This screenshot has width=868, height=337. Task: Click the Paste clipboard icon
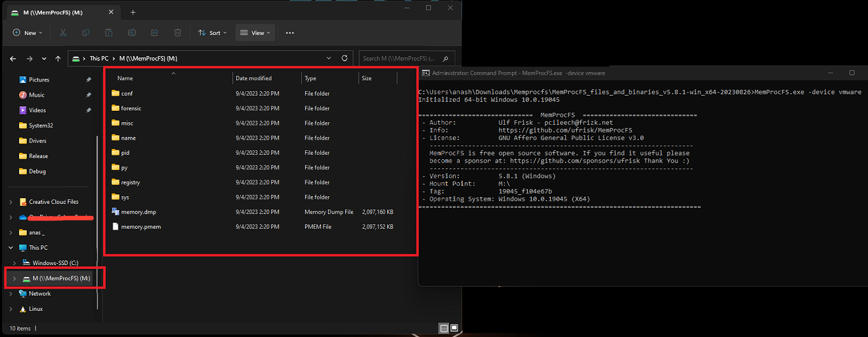[x=109, y=32]
